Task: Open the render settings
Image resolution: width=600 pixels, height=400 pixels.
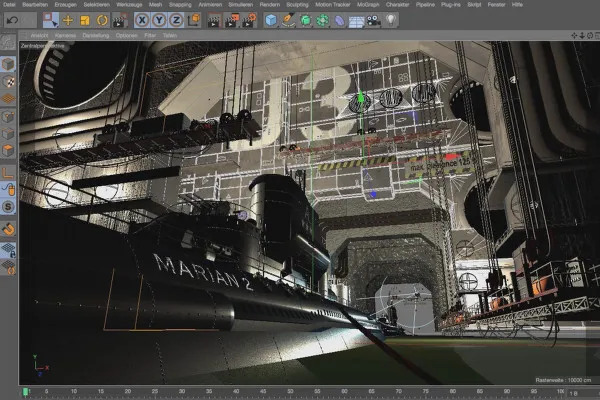Action: (x=249, y=20)
